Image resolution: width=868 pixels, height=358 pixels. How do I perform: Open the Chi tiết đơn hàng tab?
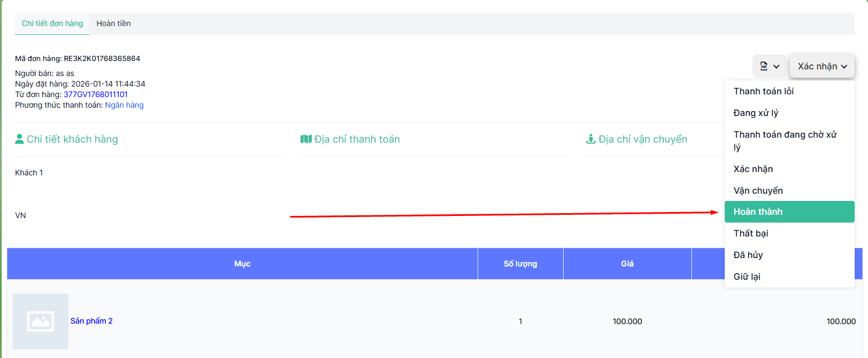pos(52,24)
